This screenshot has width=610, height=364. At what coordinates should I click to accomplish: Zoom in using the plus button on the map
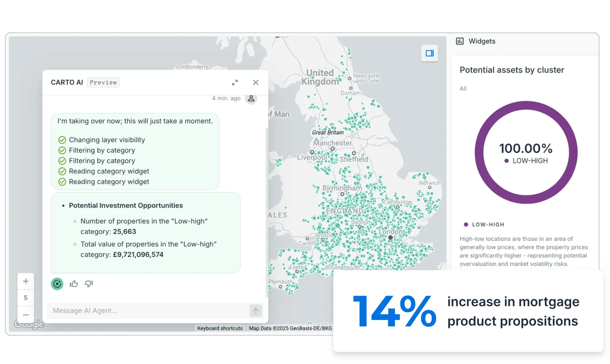tap(25, 281)
